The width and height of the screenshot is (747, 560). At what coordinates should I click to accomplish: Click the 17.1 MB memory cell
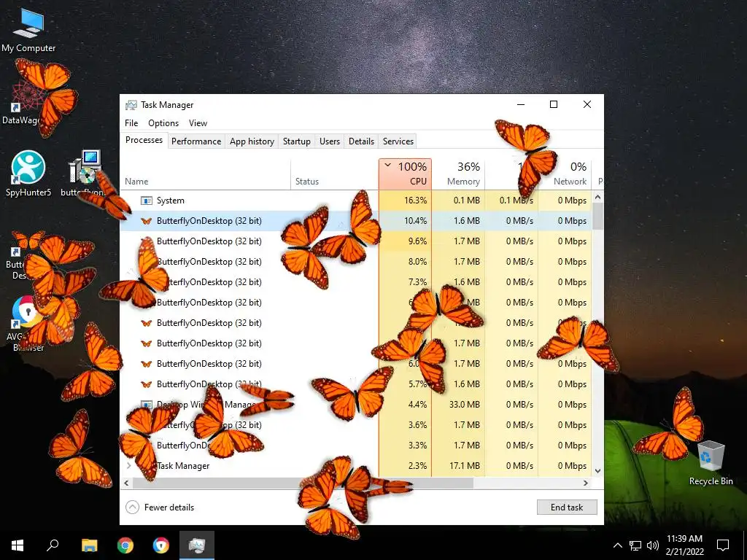pyautogui.click(x=458, y=466)
